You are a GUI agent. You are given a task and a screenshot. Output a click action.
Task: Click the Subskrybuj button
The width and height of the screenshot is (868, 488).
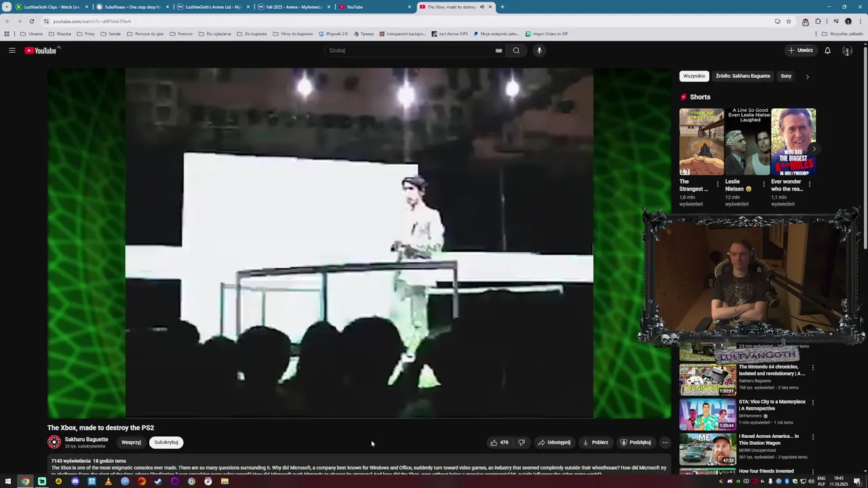[x=166, y=443]
